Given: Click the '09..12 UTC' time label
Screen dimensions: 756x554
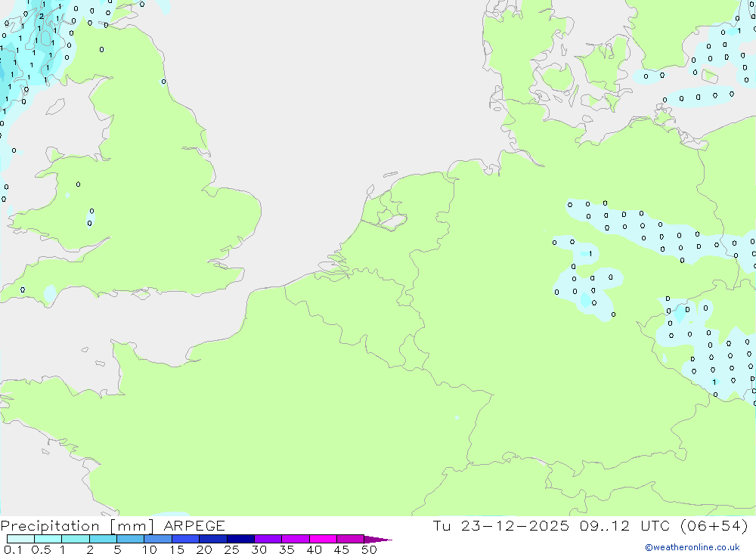Looking at the screenshot, I should point(624,525).
